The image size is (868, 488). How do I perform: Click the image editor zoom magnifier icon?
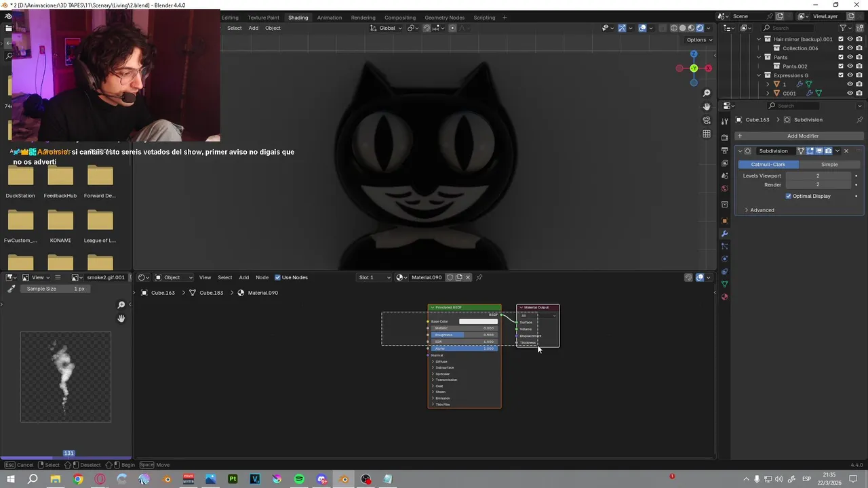pos(121,305)
